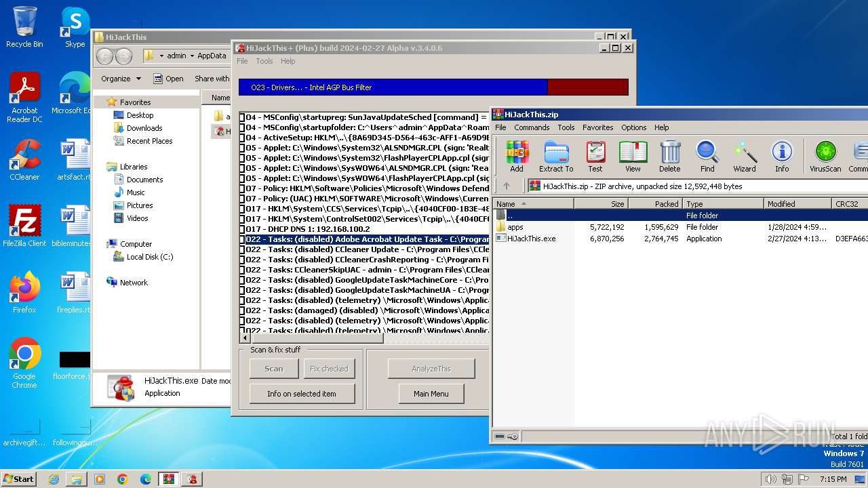Select Local Disk (C:) in Explorer sidebar
Screen dimensions: 868x488
150,257
